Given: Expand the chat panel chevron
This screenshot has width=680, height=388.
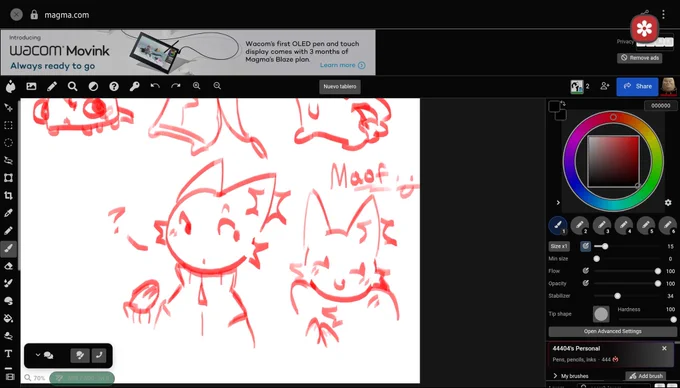Looking at the screenshot, I should tap(38, 355).
